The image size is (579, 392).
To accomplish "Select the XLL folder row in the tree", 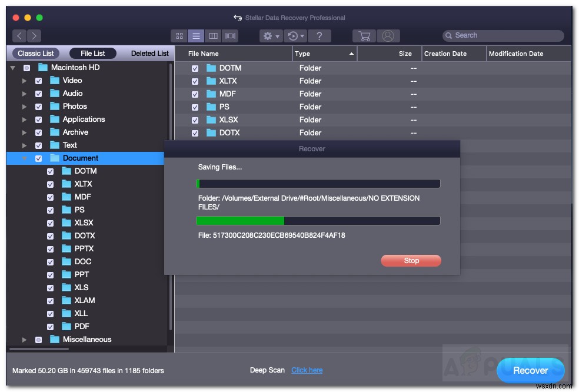I will [x=87, y=314].
